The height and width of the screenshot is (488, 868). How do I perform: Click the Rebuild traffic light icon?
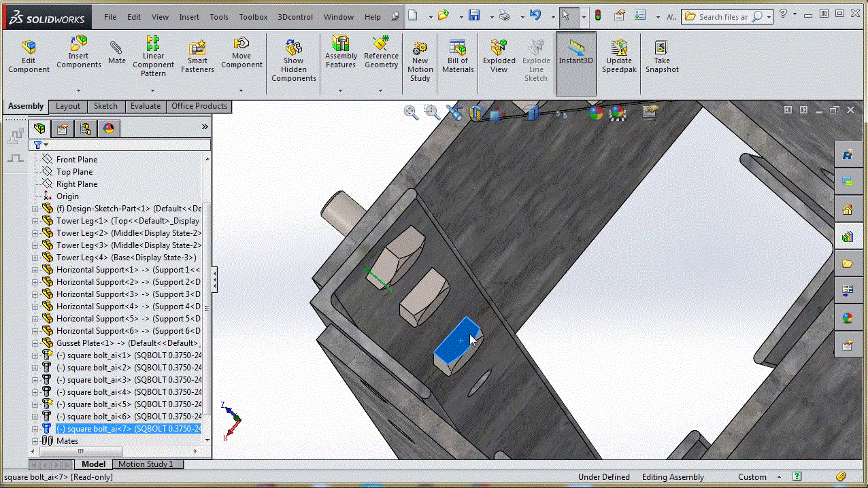(599, 16)
